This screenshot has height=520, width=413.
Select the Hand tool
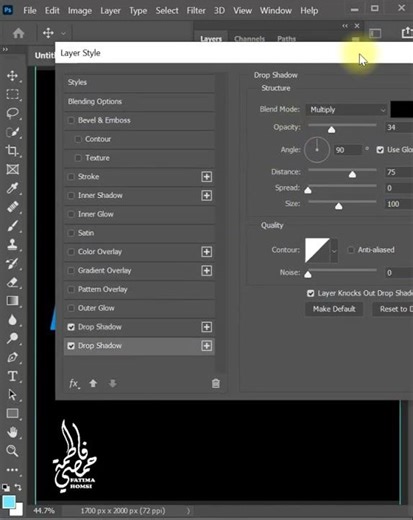pyautogui.click(x=12, y=432)
